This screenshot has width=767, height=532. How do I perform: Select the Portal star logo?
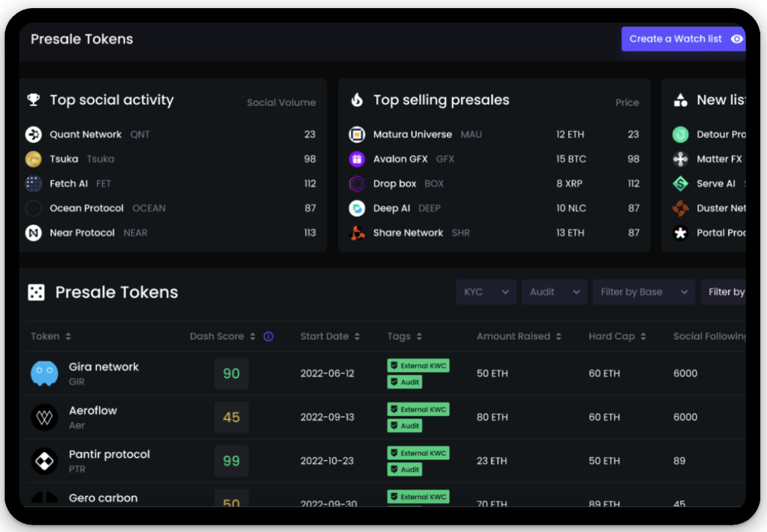click(x=680, y=233)
